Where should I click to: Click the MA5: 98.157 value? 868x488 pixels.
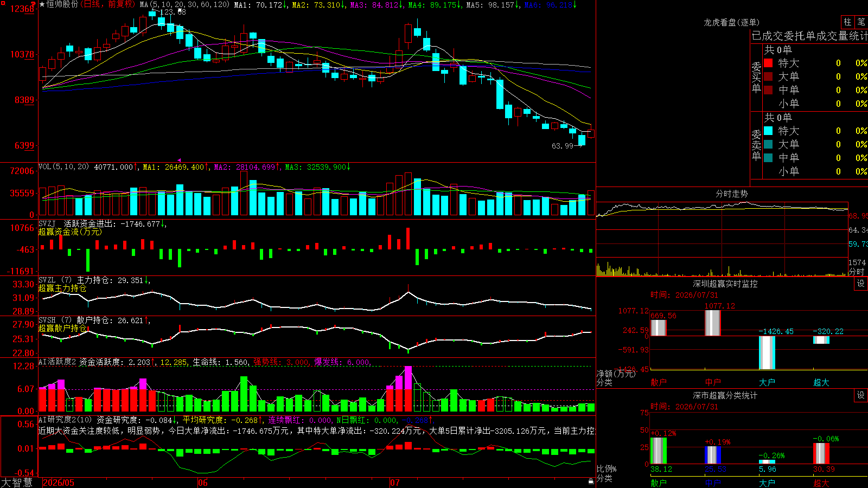click(493, 5)
